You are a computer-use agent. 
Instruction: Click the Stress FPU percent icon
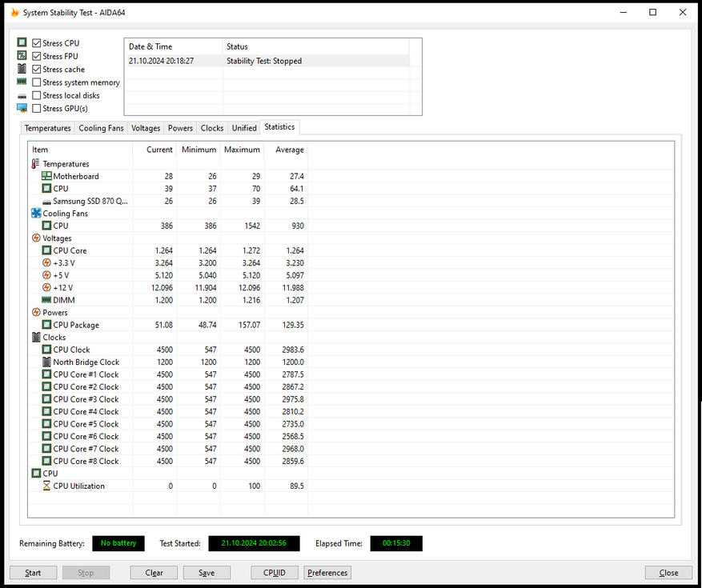(x=22, y=55)
